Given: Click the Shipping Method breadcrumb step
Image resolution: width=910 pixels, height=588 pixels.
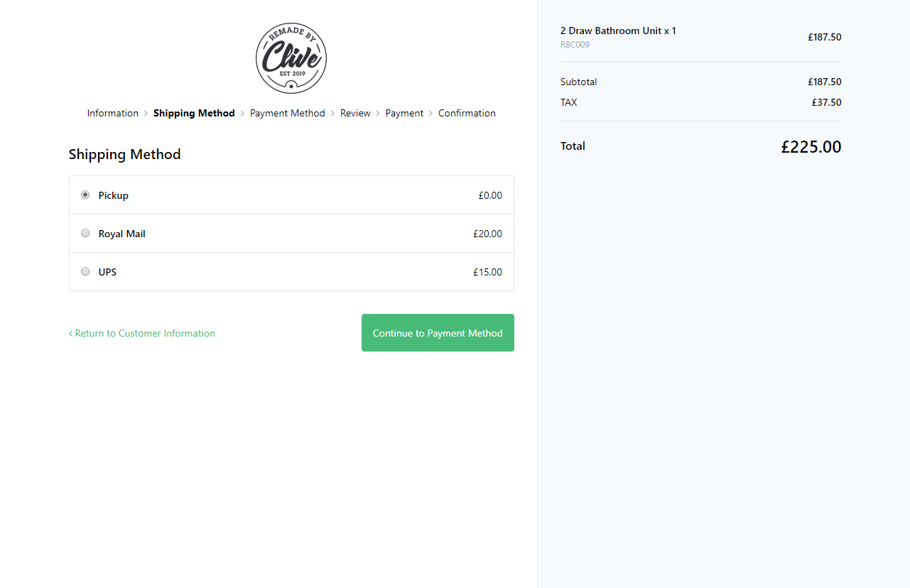Looking at the screenshot, I should click(194, 113).
